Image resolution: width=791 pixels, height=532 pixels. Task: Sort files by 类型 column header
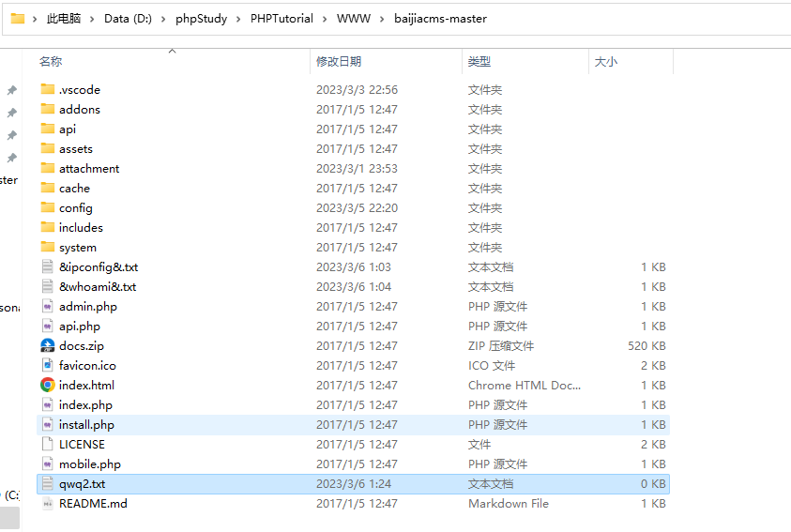pos(479,62)
